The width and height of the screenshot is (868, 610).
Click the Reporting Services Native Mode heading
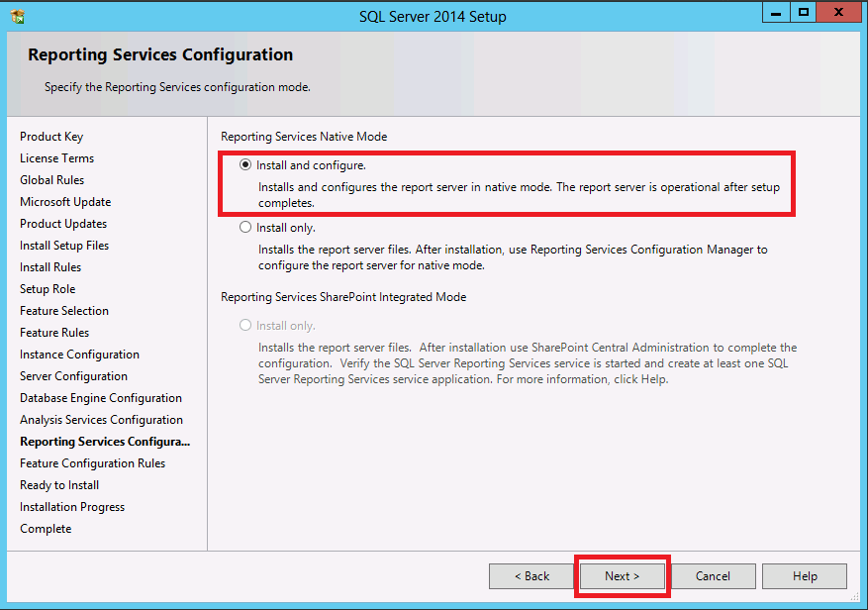point(304,137)
